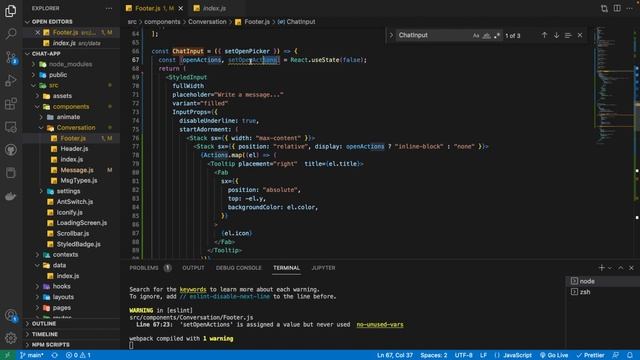Open notifications bell in status bar
This screenshot has height=360, width=640.
630,355
